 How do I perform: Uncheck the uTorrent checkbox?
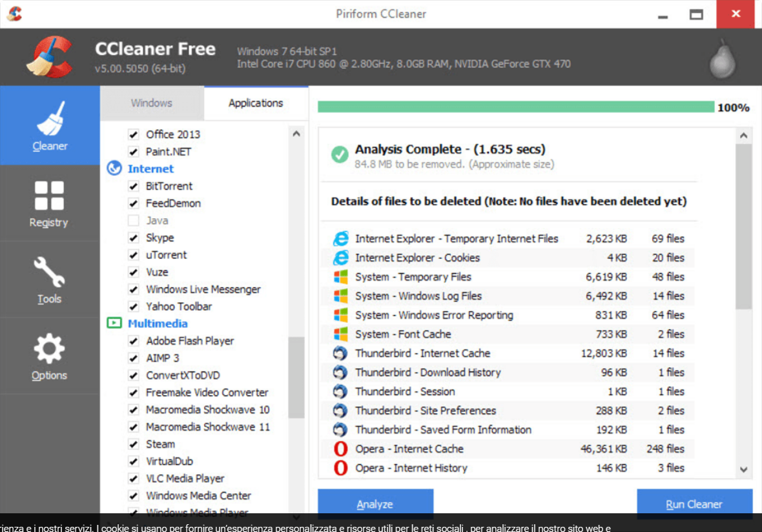(134, 255)
